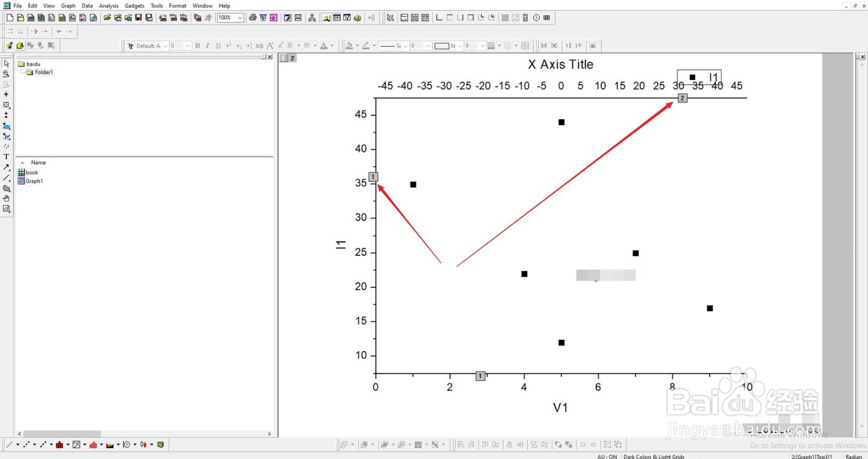Select the baidu project folder
The height and width of the screenshot is (459, 868).
pyautogui.click(x=29, y=64)
